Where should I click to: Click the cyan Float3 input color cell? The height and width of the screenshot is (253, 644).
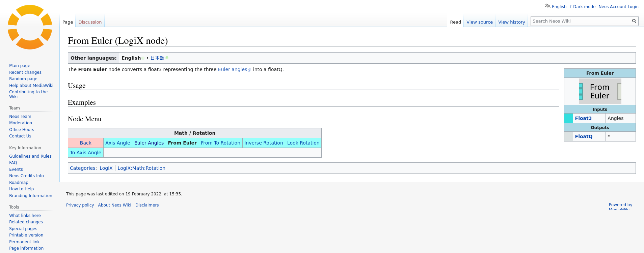[x=568, y=118]
